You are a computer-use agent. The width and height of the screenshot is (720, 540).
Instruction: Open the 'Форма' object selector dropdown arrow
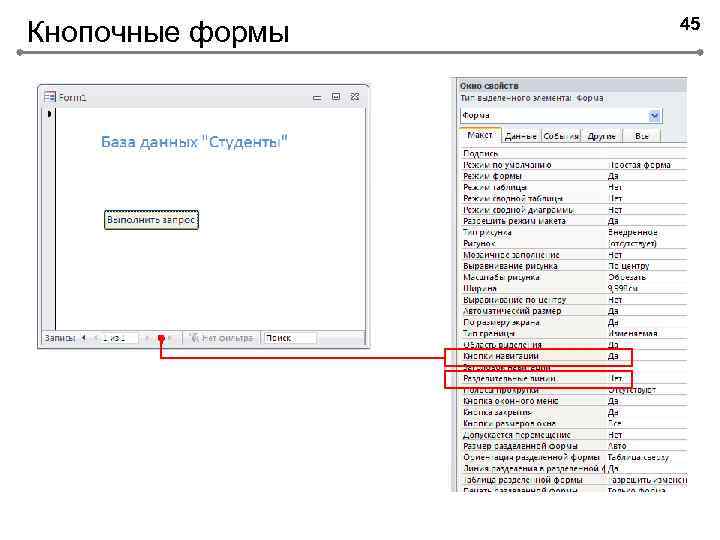click(654, 116)
